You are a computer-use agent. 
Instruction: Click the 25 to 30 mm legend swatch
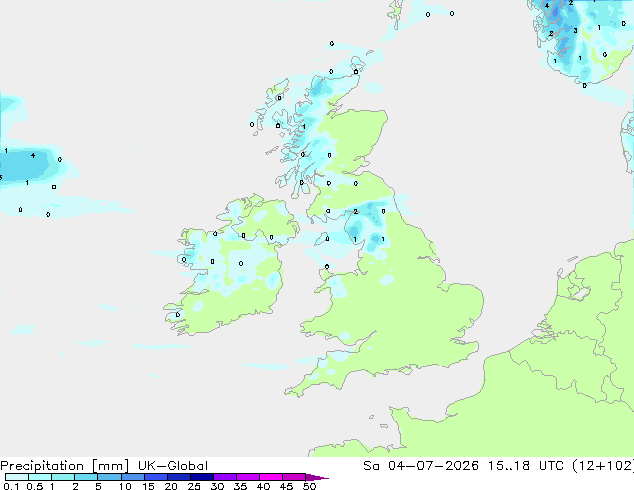tap(201, 477)
